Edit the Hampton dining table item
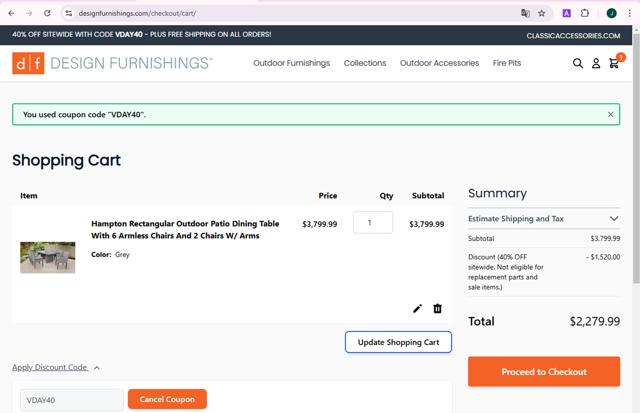The width and height of the screenshot is (640, 413). point(417,309)
